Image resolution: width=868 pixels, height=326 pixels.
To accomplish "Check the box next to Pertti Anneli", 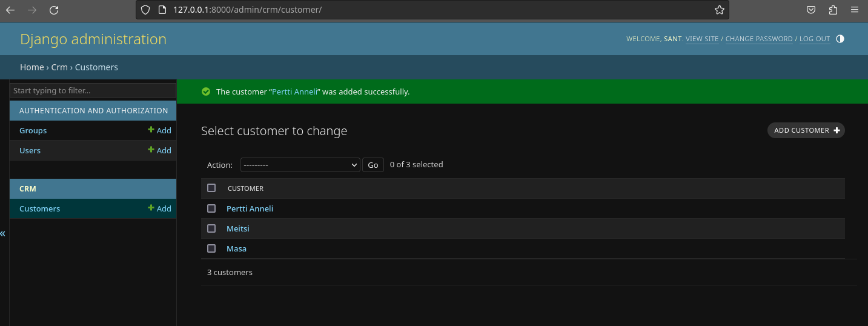I will (211, 208).
